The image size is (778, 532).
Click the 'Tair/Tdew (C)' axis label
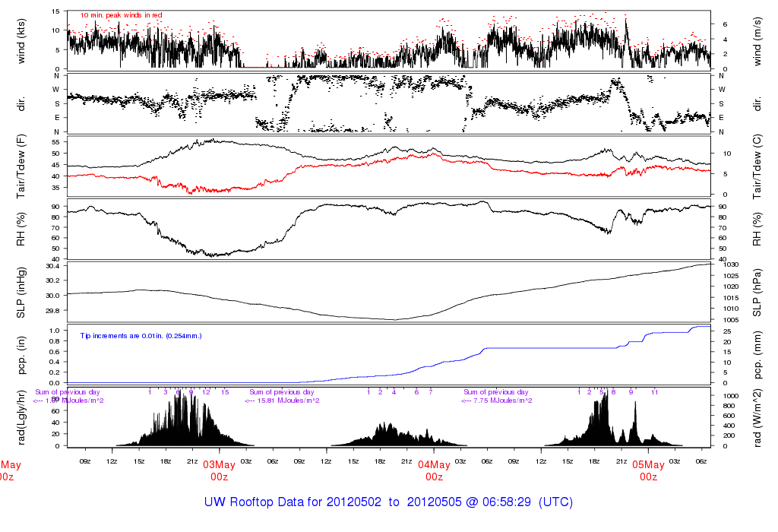tap(757, 166)
